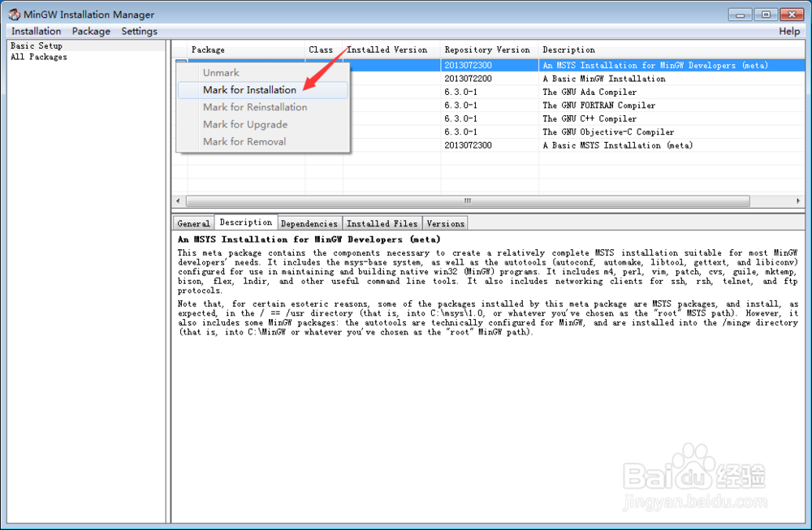Switch to the Versions tab

[x=445, y=223]
